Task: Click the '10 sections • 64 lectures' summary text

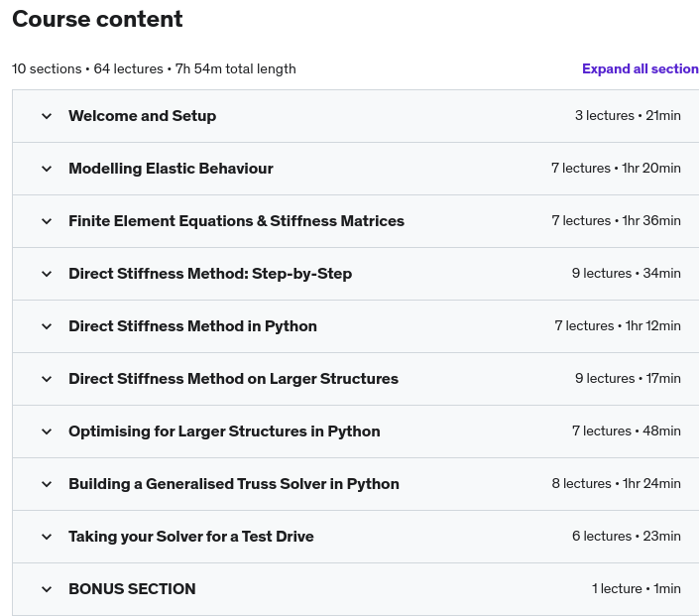Action: coord(87,69)
